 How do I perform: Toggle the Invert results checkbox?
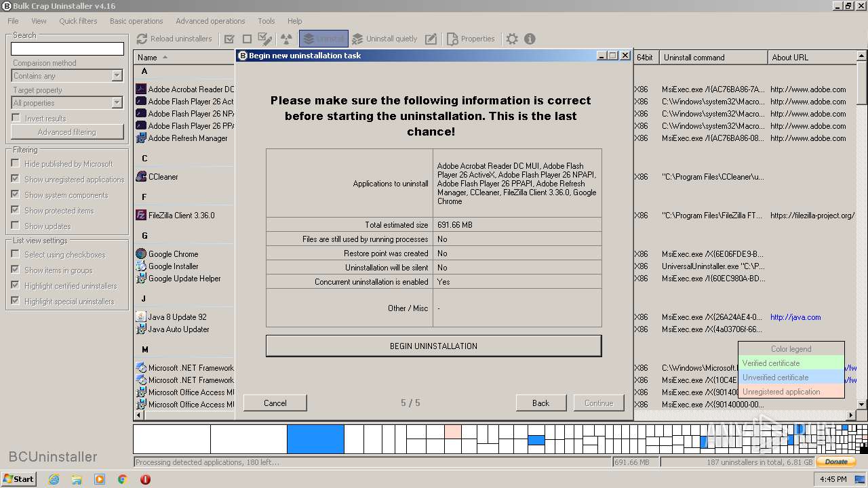16,118
